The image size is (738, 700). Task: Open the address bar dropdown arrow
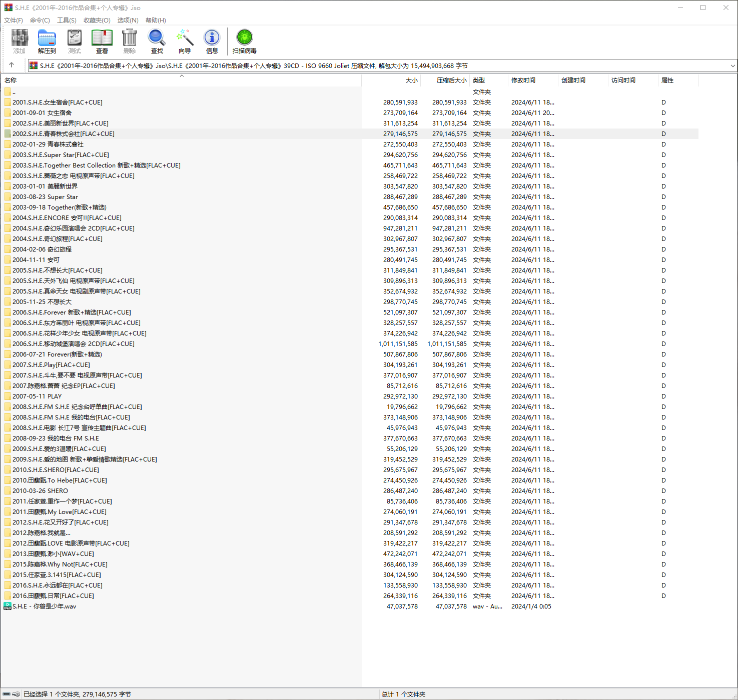(x=732, y=65)
